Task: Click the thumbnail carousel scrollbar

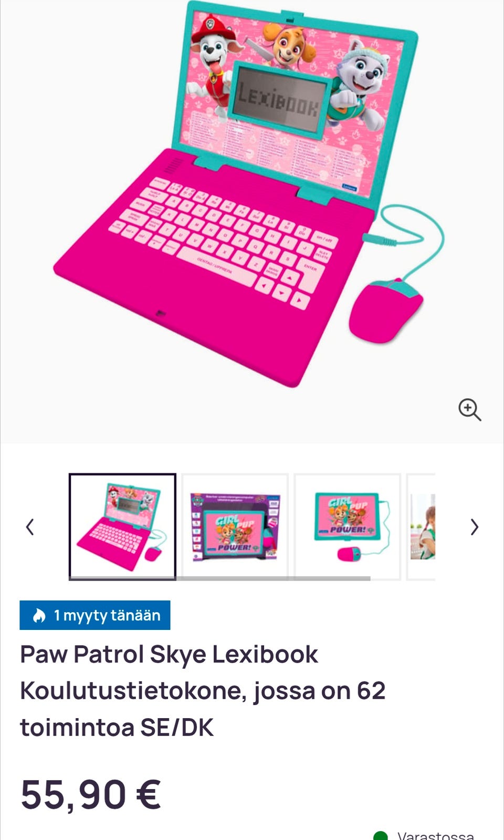Action: [219, 578]
